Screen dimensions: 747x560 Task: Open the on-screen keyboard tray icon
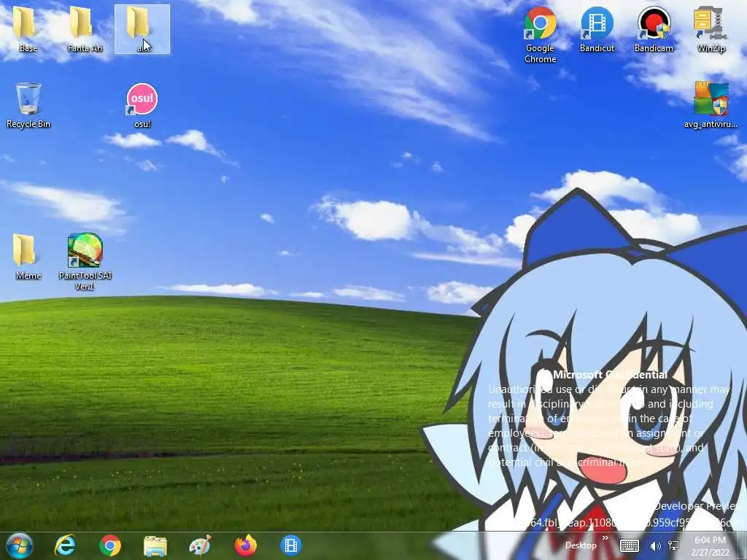tap(630, 545)
